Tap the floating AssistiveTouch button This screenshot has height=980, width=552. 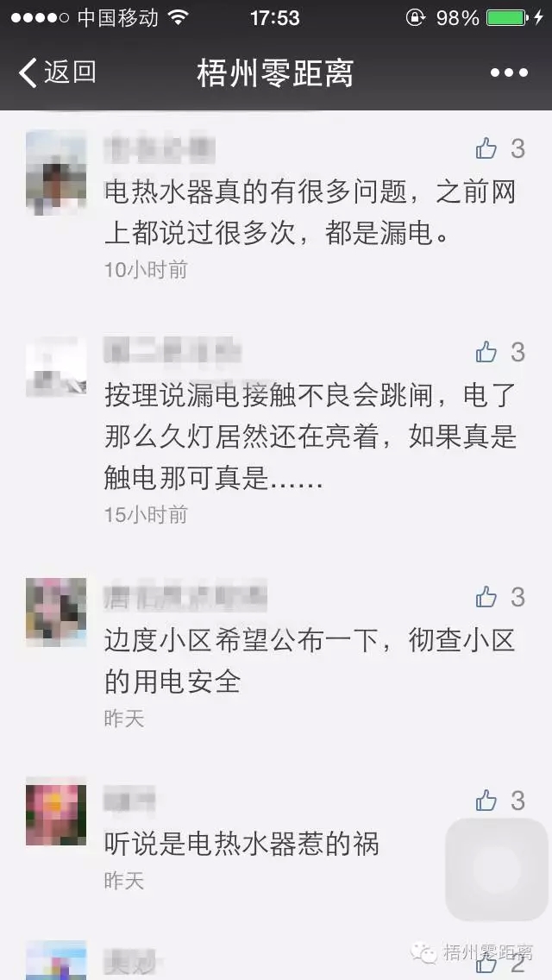[496, 870]
